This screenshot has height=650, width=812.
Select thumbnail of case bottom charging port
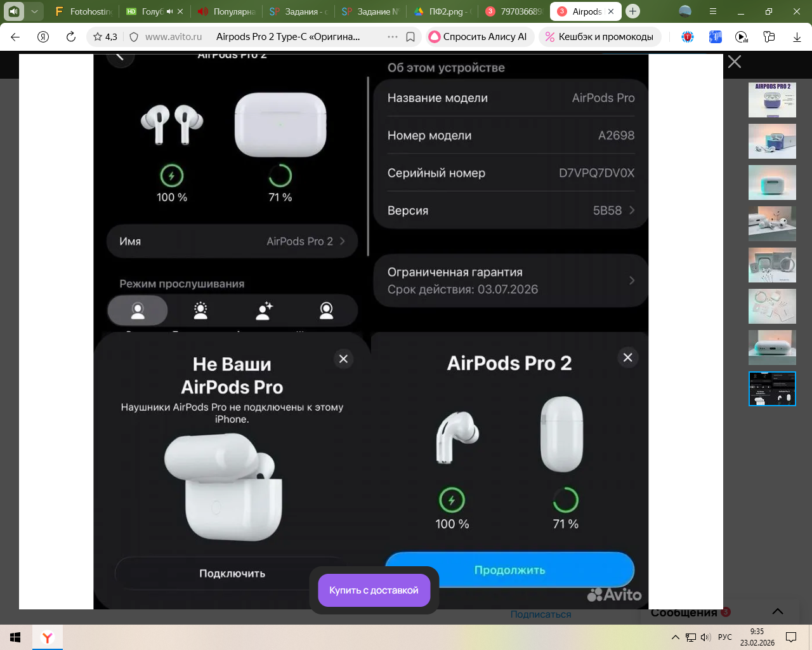coord(772,347)
